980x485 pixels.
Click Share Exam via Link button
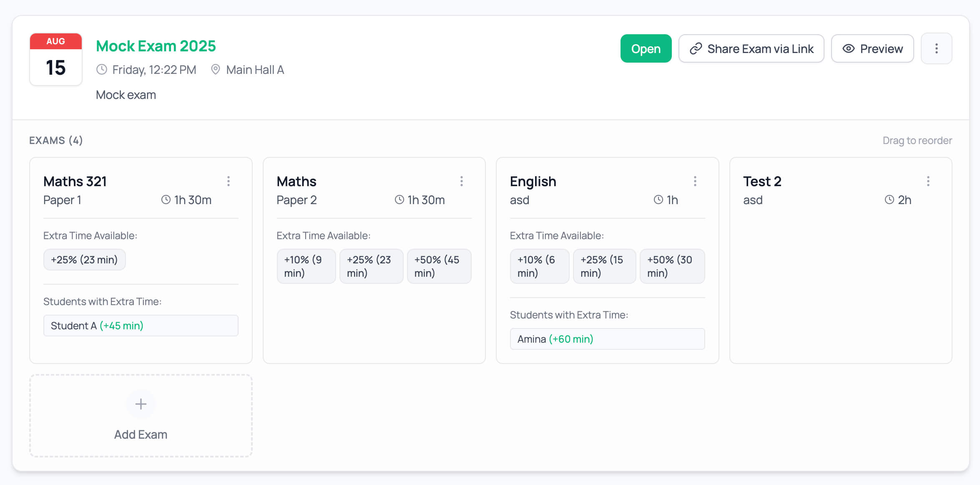coord(751,49)
